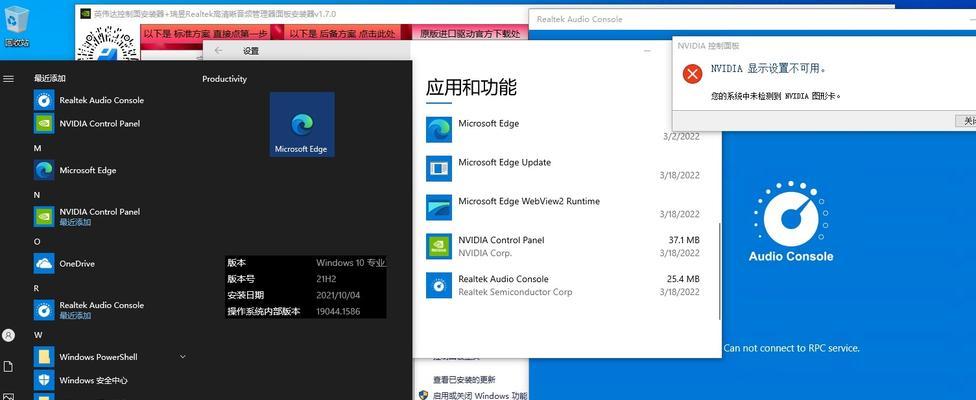Click the W letter header in the Start menu
The image size is (976, 400).
click(38, 335)
